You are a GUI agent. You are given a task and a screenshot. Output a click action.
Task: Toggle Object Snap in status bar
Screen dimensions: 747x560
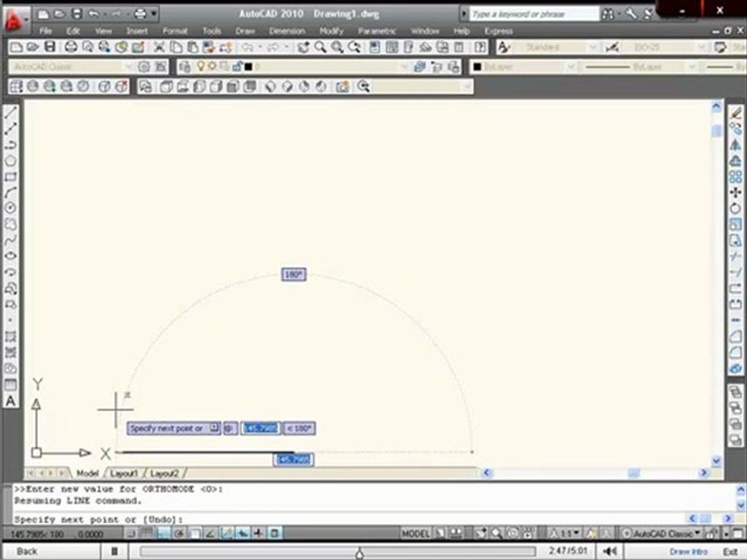(x=195, y=533)
